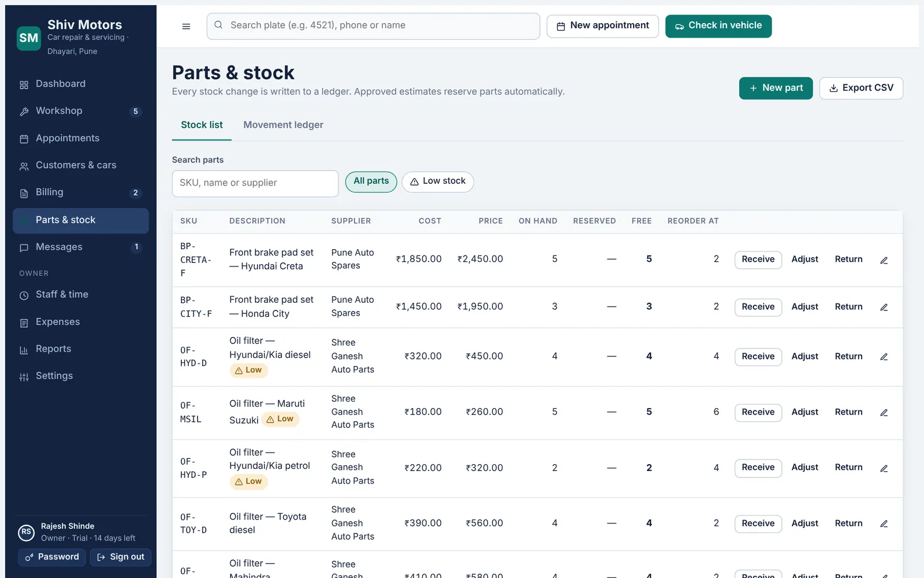Edit the BP-CITY-F part pencil icon
This screenshot has width=924, height=578.
point(884,307)
